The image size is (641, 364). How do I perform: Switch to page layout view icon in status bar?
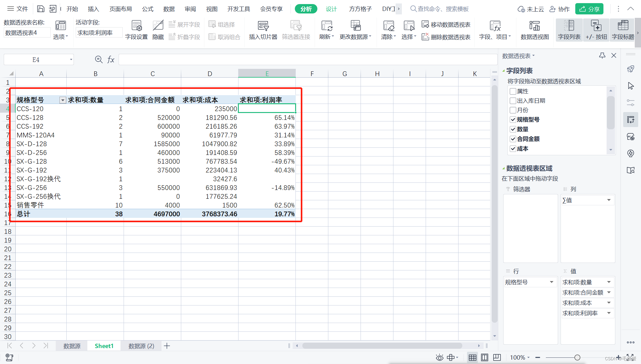coord(485,357)
